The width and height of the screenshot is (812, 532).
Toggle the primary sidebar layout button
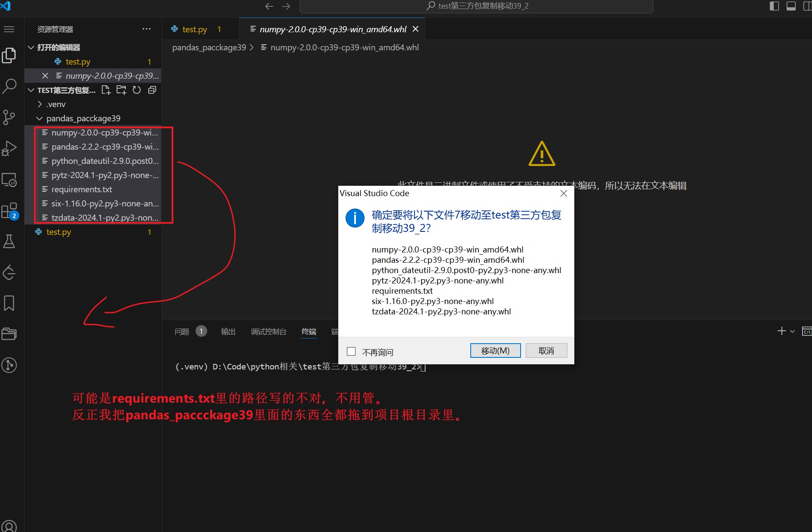point(774,6)
